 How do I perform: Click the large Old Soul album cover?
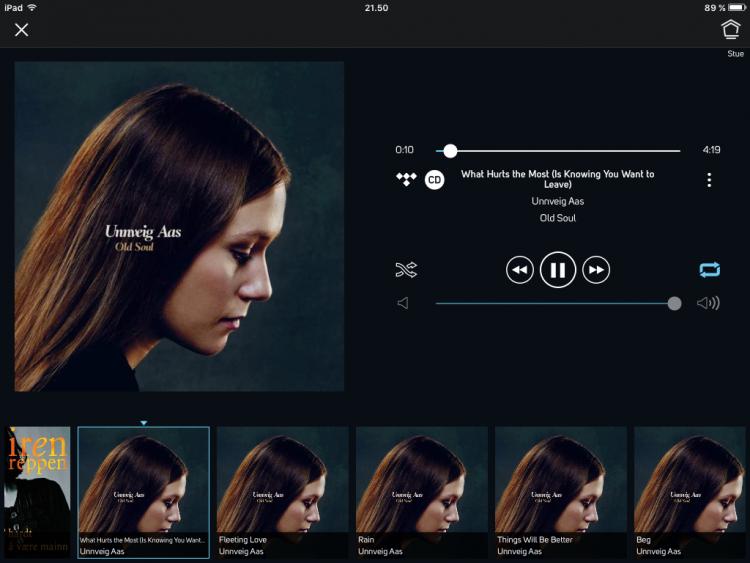coord(179,226)
